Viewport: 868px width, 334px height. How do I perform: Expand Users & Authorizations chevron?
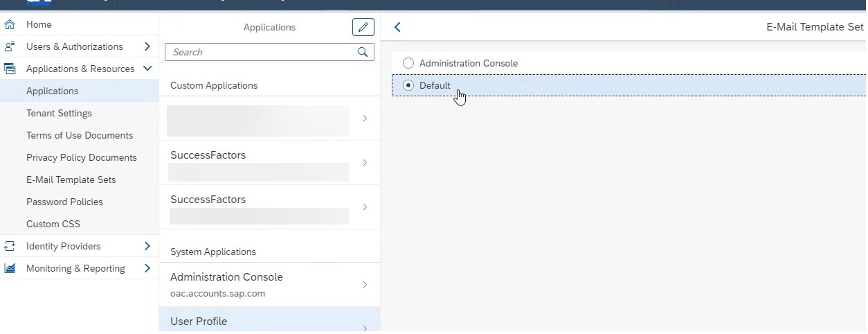[147, 46]
